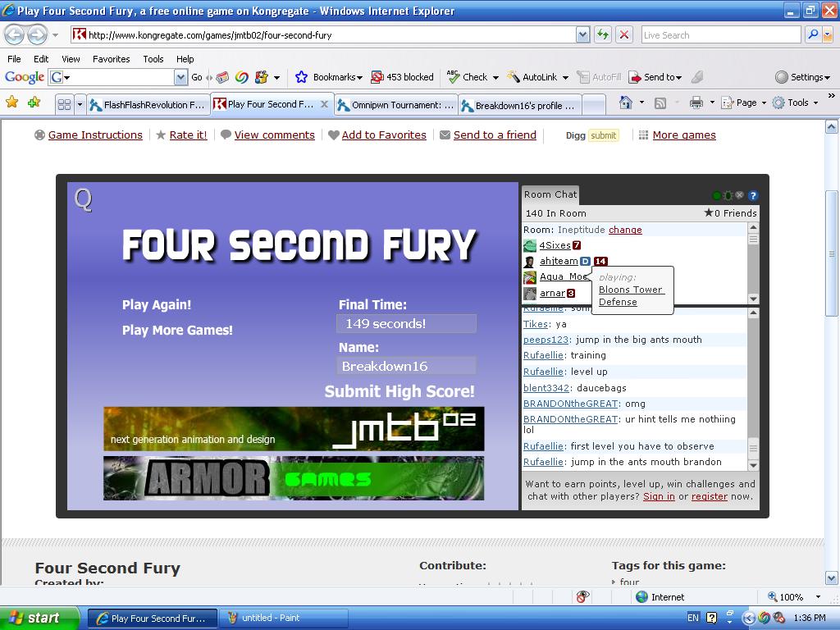
Task: Click the green Refresh page icon
Action: 603,34
